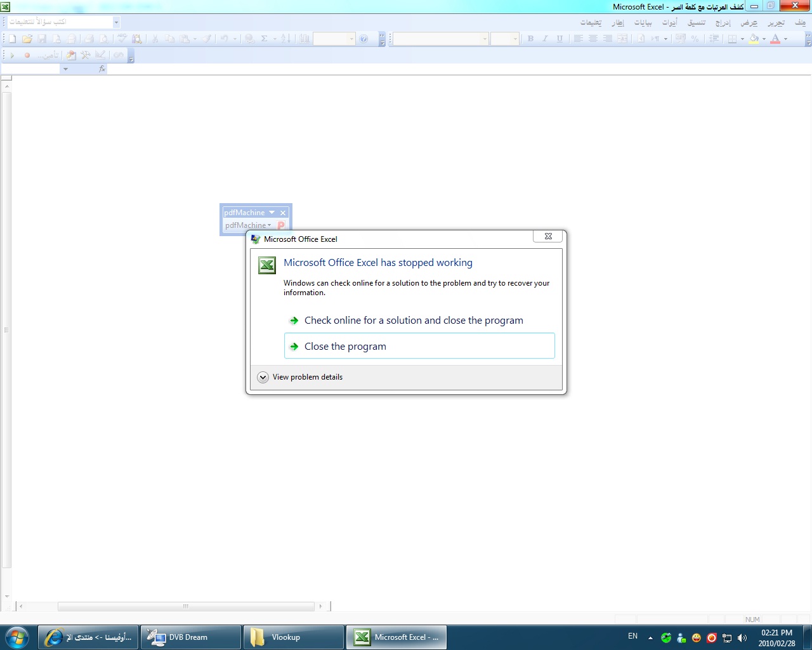This screenshot has height=650, width=812.
Task: Click the Open folder icon in toolbar
Action: click(x=27, y=39)
